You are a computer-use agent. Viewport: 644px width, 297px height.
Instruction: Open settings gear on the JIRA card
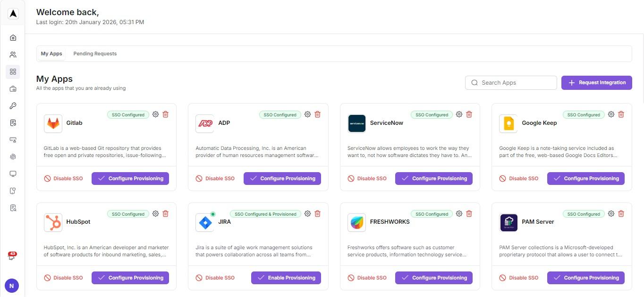(x=307, y=213)
